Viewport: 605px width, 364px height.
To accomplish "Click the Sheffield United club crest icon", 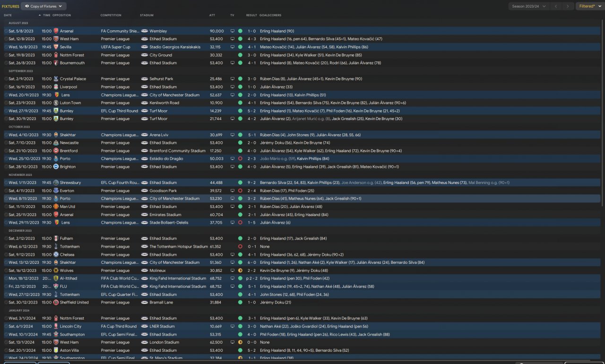I will click(56, 303).
